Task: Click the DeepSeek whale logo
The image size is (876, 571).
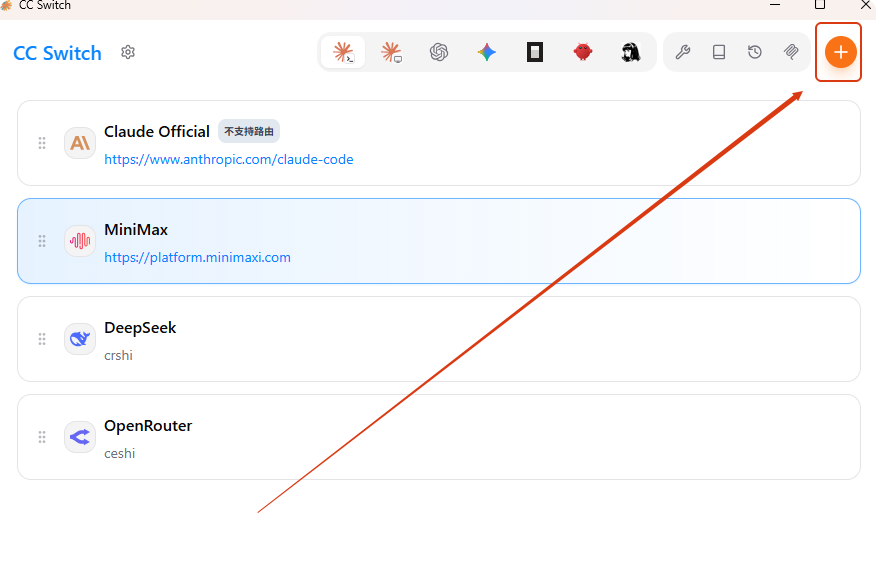Action: 80,339
